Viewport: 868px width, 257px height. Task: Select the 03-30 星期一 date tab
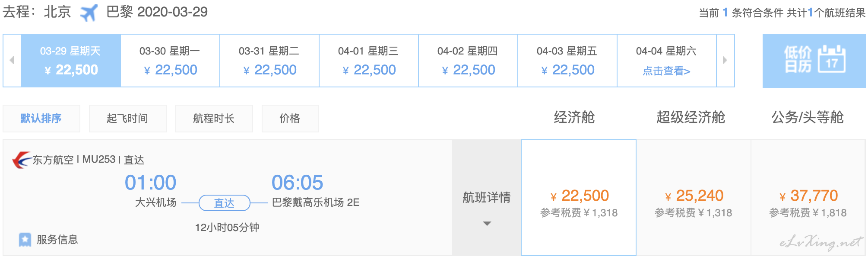170,61
